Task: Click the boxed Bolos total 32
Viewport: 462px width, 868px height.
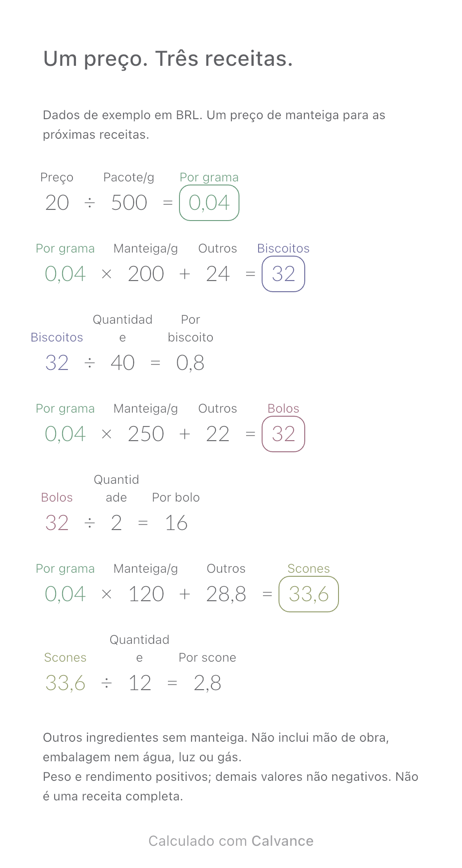Action: [x=283, y=434]
